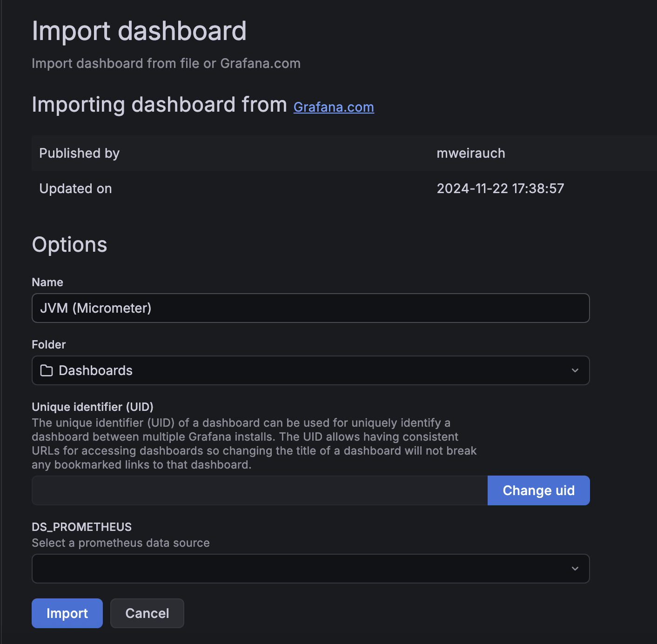Click the chevron on the Folder selector
657x644 pixels.
[x=575, y=370]
